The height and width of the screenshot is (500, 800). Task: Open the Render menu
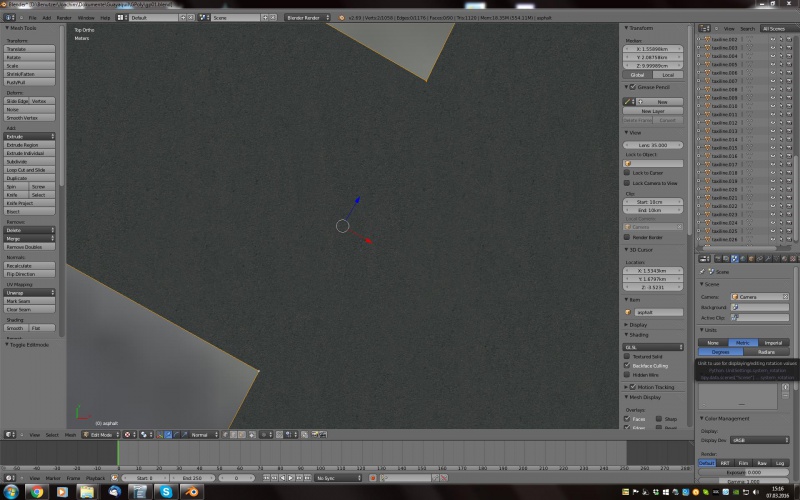(x=64, y=17)
